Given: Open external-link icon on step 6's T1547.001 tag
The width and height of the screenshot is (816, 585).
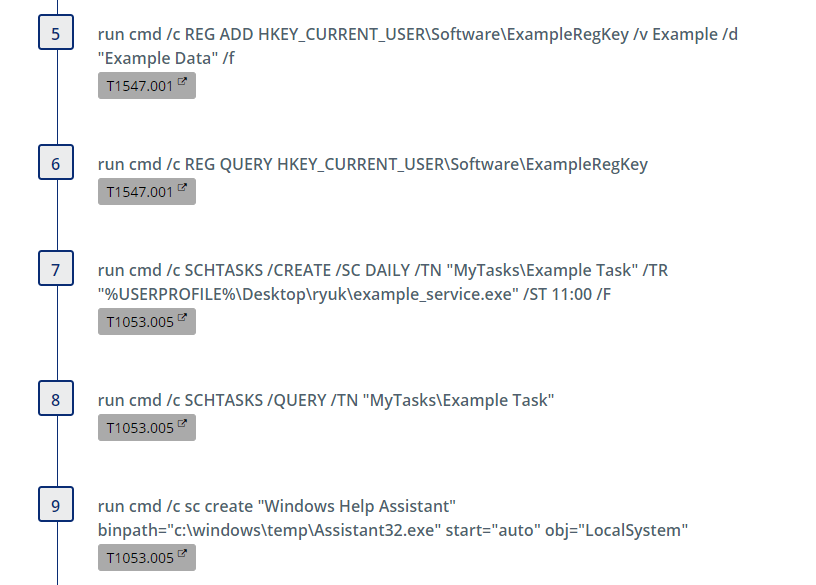Looking at the screenshot, I should pos(182,187).
